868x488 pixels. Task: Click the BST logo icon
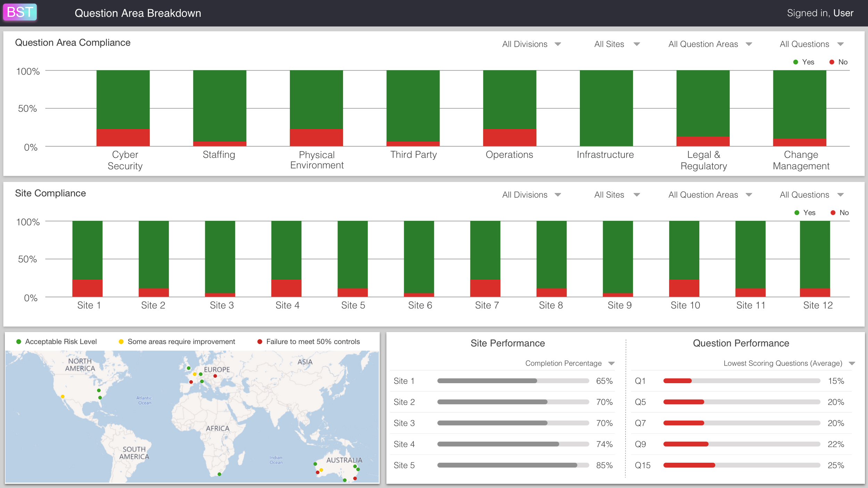point(19,13)
